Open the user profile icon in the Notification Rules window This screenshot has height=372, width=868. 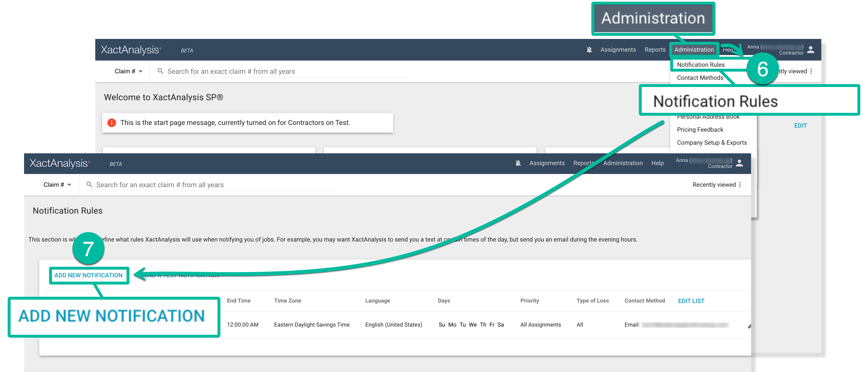(x=739, y=163)
